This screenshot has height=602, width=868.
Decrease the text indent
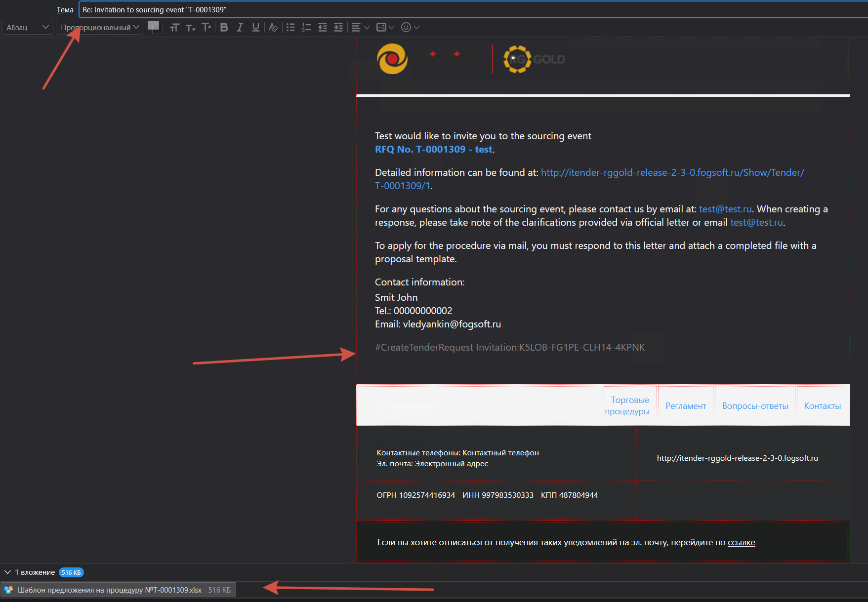[322, 27]
